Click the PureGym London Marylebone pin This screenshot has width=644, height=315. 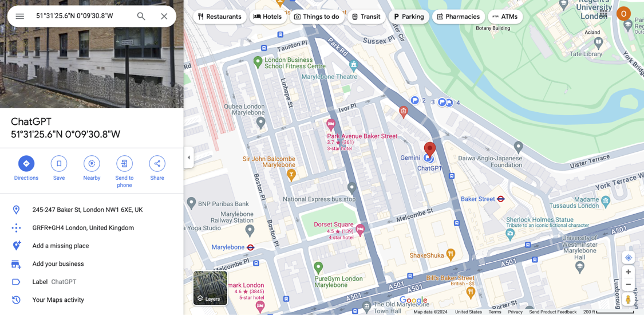[318, 267]
